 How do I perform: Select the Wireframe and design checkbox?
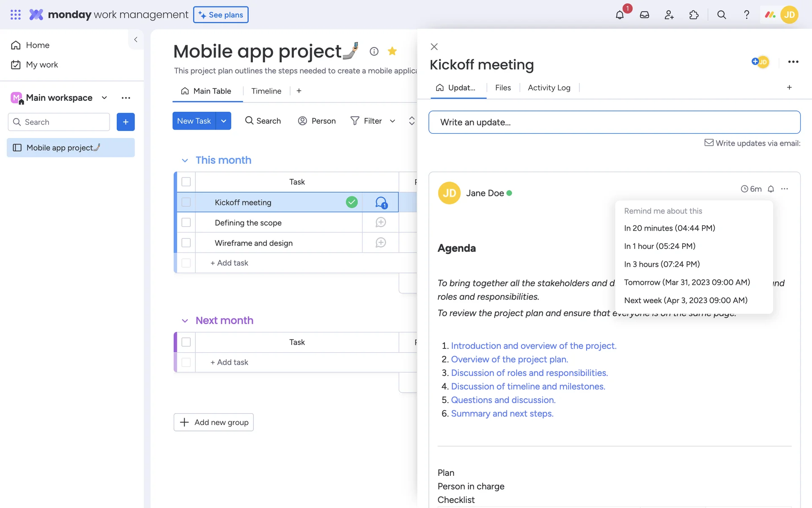[x=186, y=243]
